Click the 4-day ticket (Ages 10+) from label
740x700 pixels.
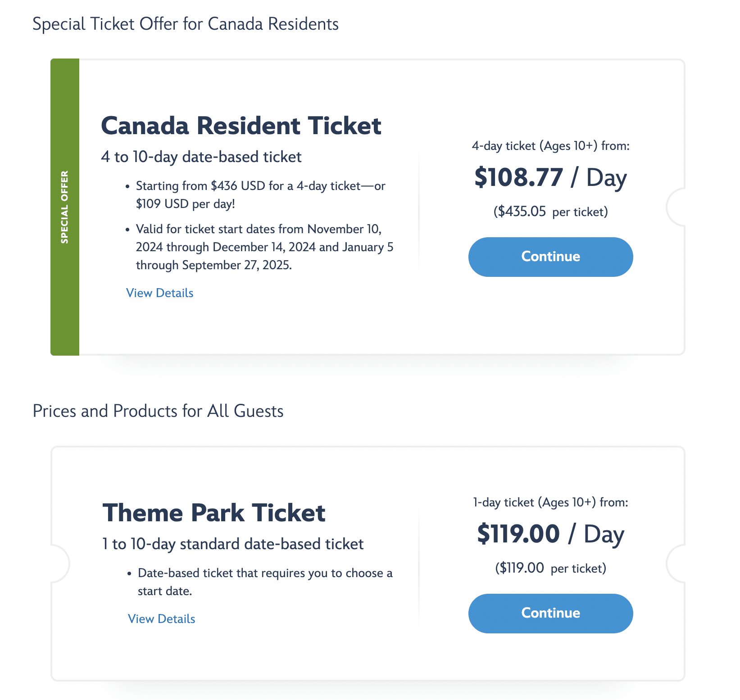pyautogui.click(x=550, y=146)
